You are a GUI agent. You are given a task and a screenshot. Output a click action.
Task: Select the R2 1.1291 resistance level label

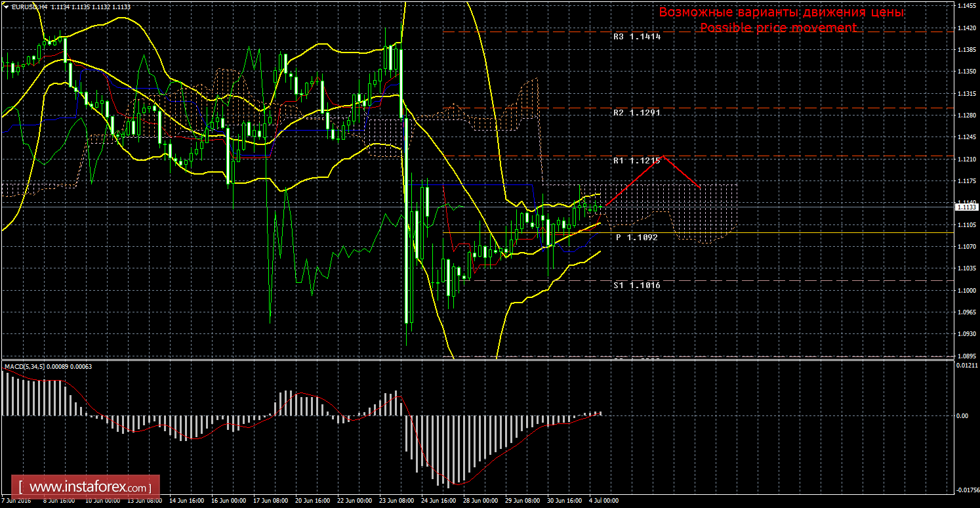(x=636, y=113)
